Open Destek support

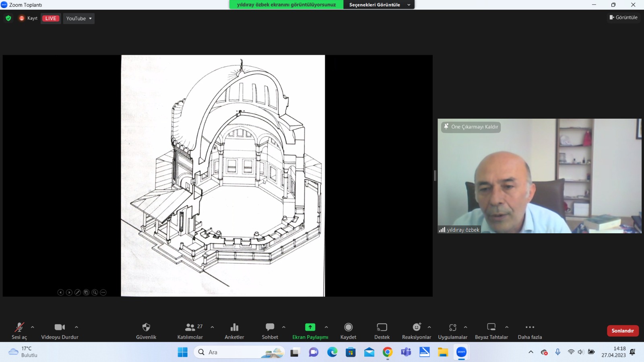point(382,331)
